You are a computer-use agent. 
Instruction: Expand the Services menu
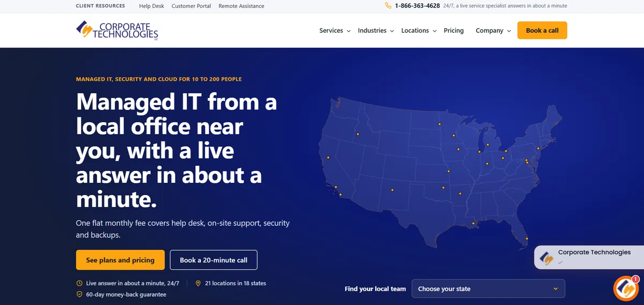tap(335, 31)
